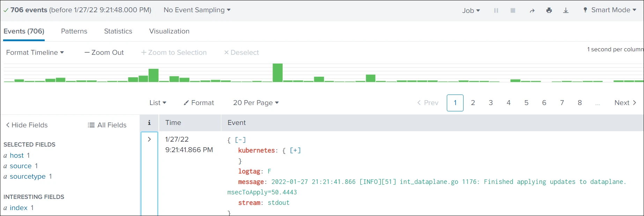Select the host field
Screen dimensions: 644x216
click(x=17, y=155)
